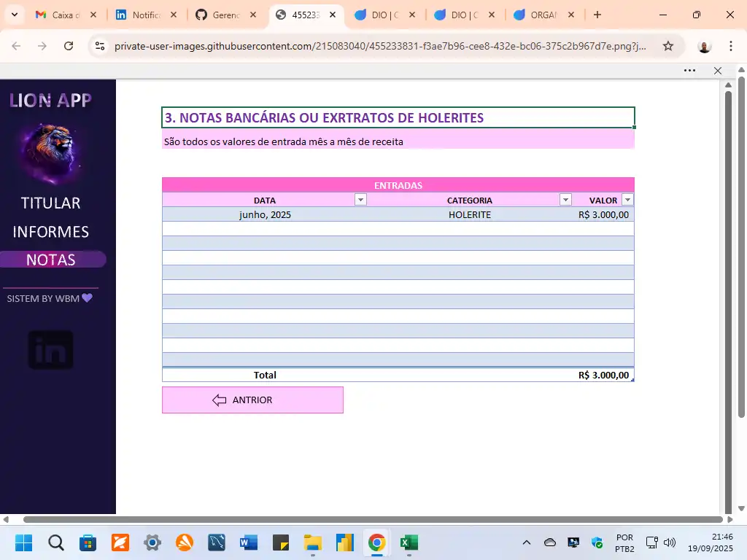Click the lion logo image
The width and height of the screenshot is (747, 560).
[x=50, y=151]
